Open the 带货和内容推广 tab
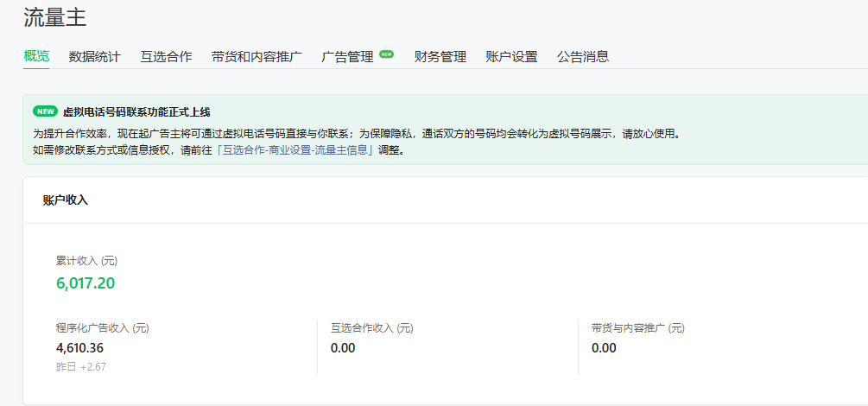This screenshot has width=868, height=406. (257, 57)
